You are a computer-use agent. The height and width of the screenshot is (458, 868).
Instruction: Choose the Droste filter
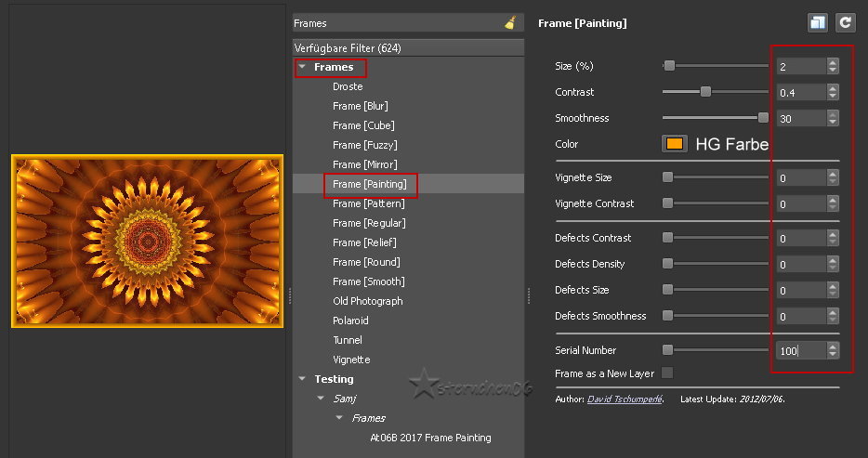348,86
